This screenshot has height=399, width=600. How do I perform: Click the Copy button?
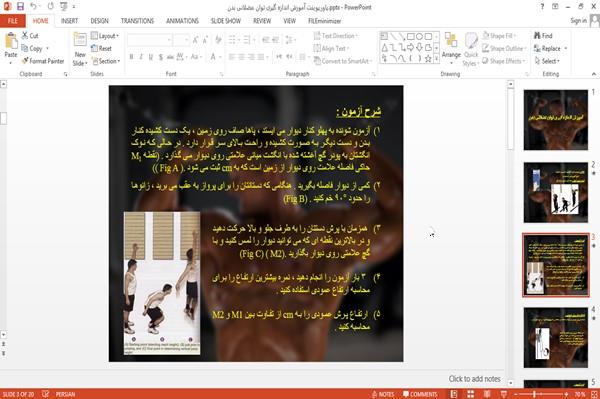[x=31, y=49]
